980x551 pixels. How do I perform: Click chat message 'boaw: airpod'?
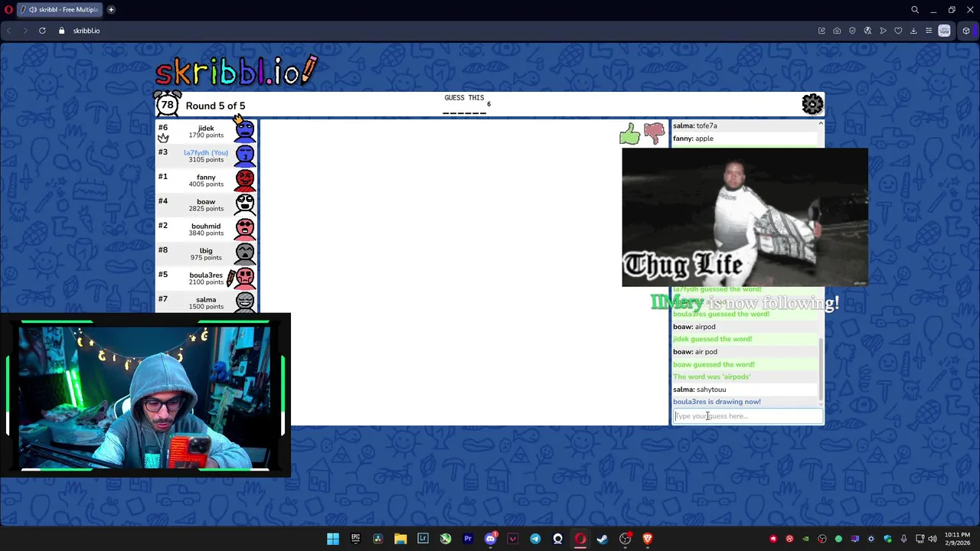click(x=694, y=327)
